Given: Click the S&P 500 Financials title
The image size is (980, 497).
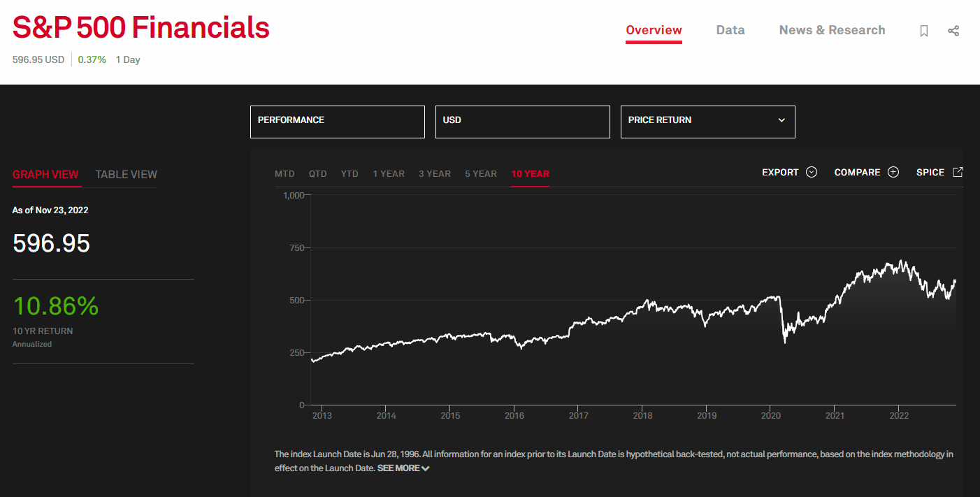Looking at the screenshot, I should pos(140,28).
